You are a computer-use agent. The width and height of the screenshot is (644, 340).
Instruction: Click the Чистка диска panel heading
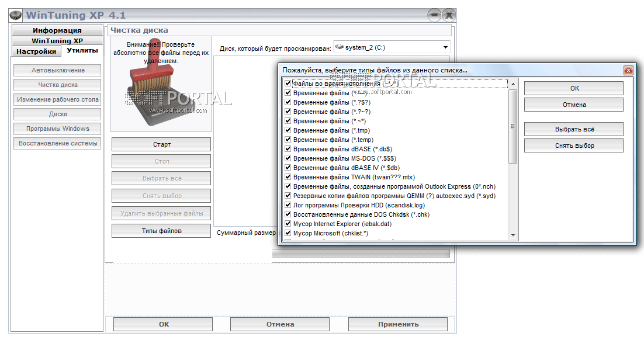point(139,30)
